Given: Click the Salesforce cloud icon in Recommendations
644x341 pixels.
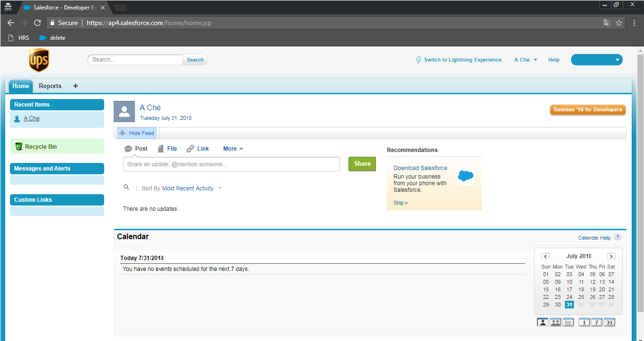Looking at the screenshot, I should [465, 176].
